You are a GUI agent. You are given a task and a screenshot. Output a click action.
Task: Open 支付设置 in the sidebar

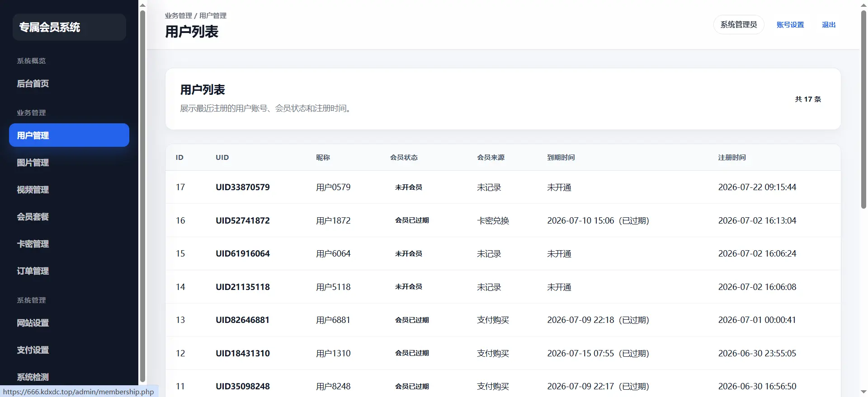point(69,350)
